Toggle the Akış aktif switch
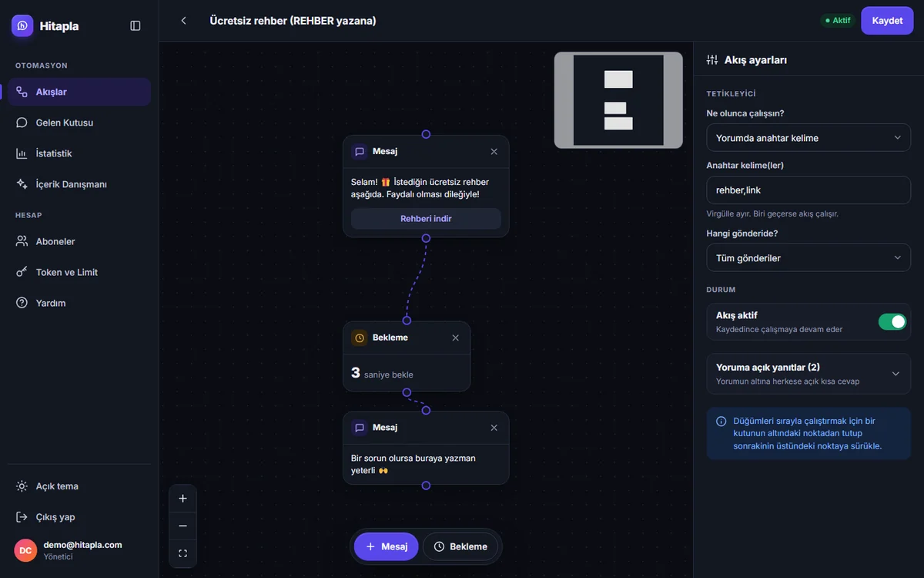This screenshot has height=578, width=924. pos(892,321)
